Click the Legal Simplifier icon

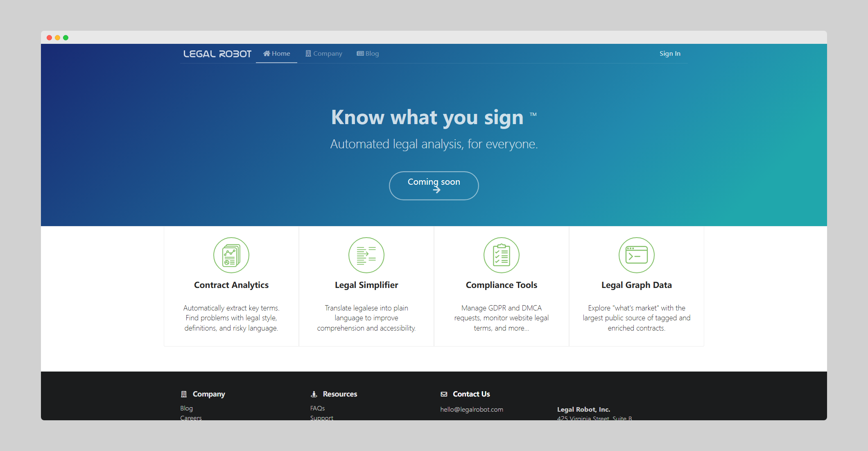pyautogui.click(x=366, y=255)
